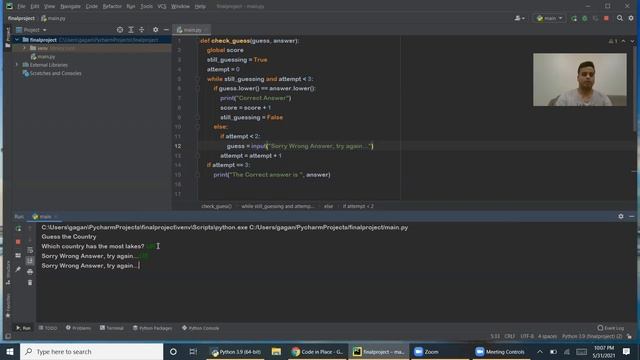This screenshot has height=360, width=640.
Task: Open the VCS menu
Action: [162, 7]
